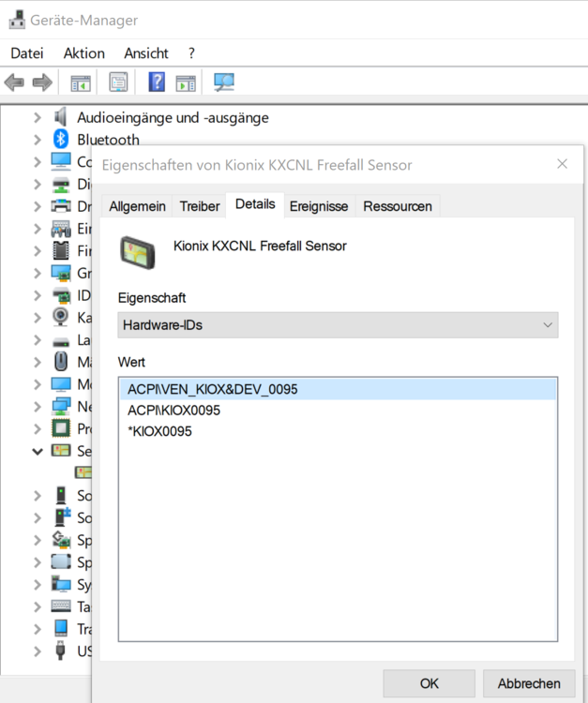Open the Eigenschaft dropdown showing Hardware-IDs
The image size is (588, 703).
coord(338,325)
